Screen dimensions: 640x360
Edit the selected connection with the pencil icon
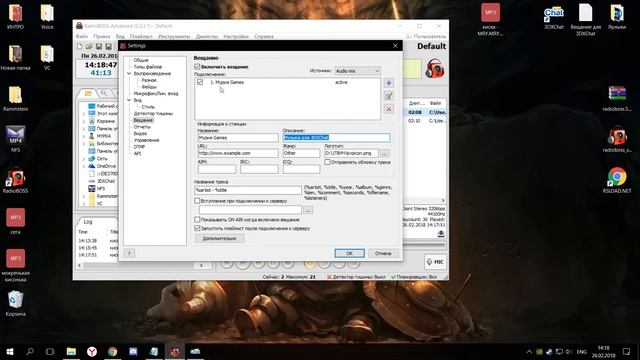click(389, 96)
